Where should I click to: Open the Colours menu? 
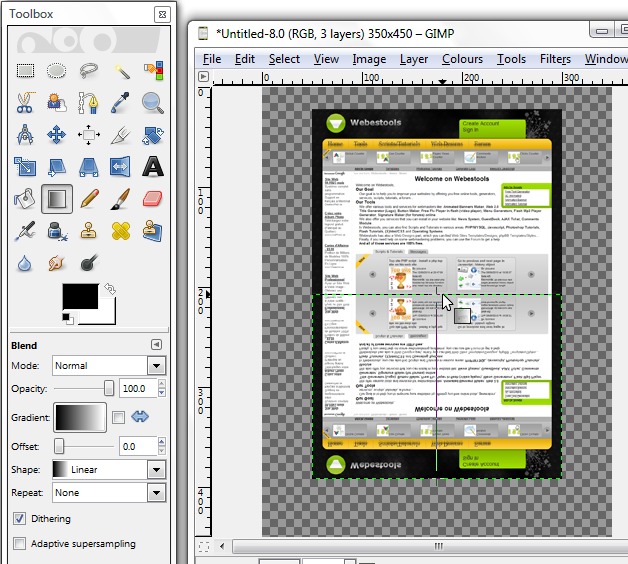tap(462, 59)
